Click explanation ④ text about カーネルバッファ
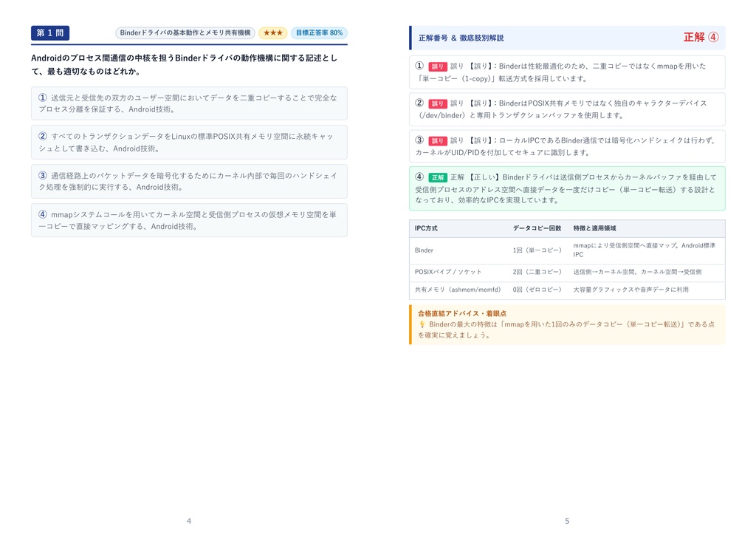The image size is (756, 537). (x=567, y=189)
